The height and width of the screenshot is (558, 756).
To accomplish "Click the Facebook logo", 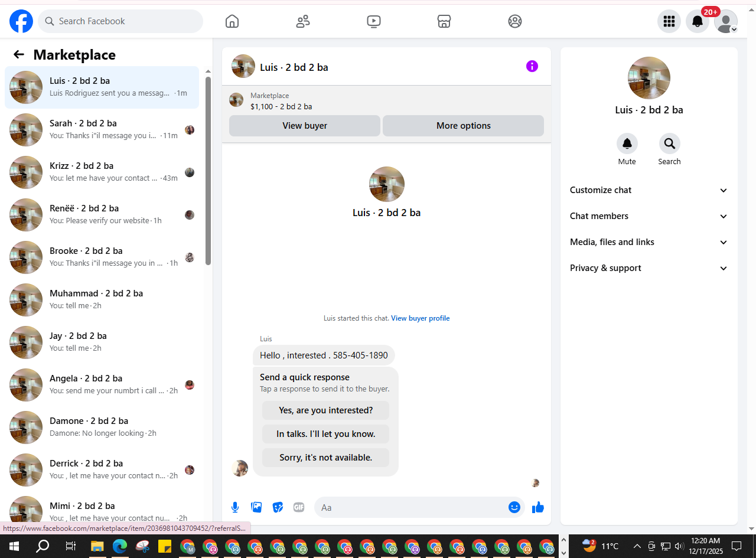I will coord(21,21).
